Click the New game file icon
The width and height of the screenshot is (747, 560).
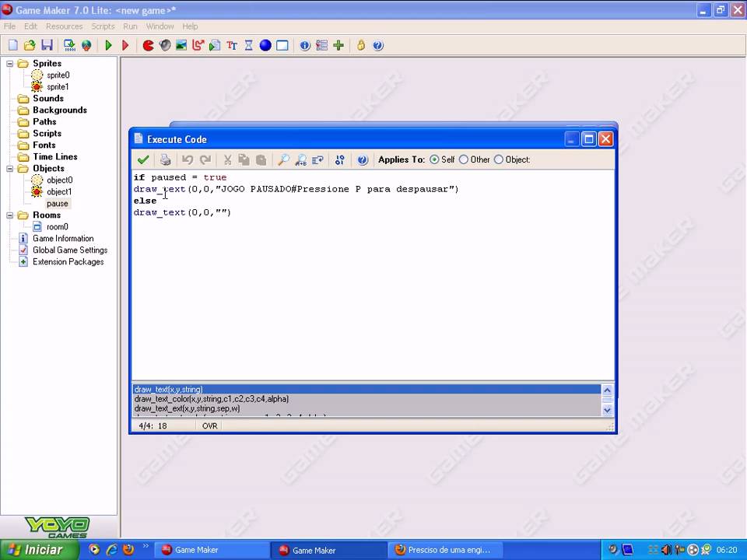(x=13, y=45)
